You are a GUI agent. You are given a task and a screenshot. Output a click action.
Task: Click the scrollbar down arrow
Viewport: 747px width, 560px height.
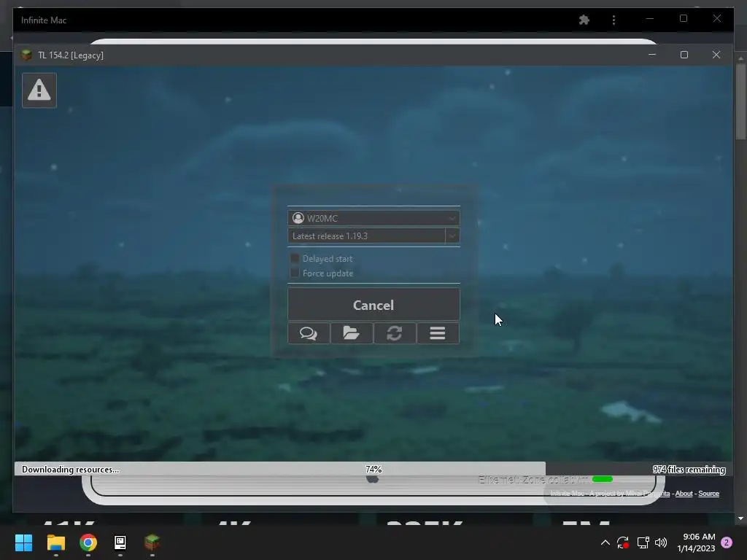(740, 518)
